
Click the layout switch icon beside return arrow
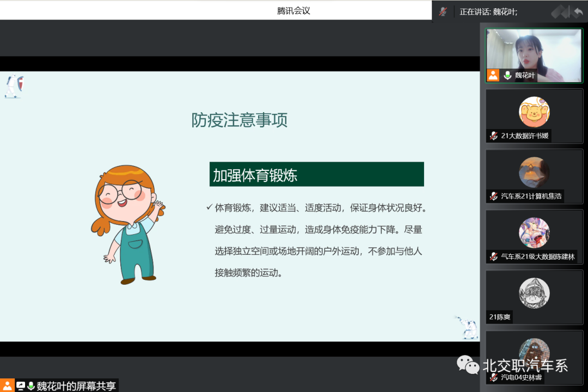[x=560, y=11]
